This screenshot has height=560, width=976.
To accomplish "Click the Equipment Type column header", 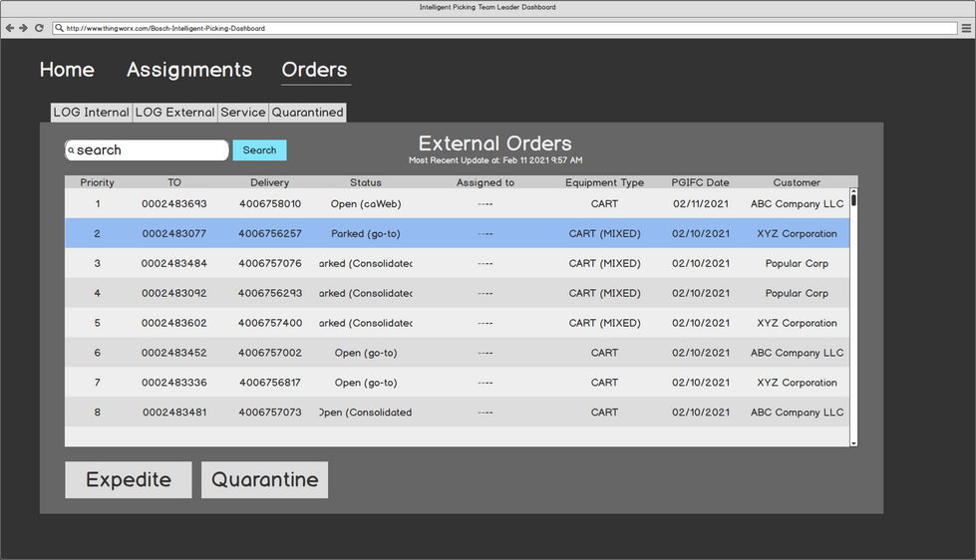I will coord(604,182).
